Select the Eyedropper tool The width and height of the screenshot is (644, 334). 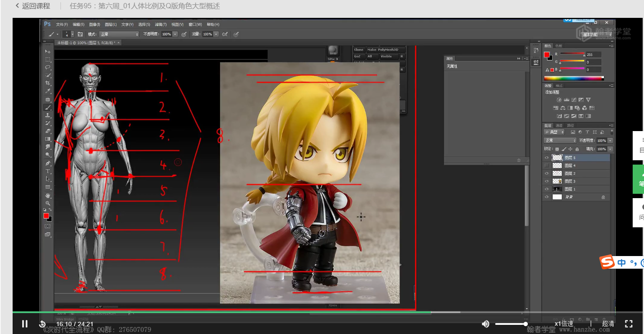48,91
